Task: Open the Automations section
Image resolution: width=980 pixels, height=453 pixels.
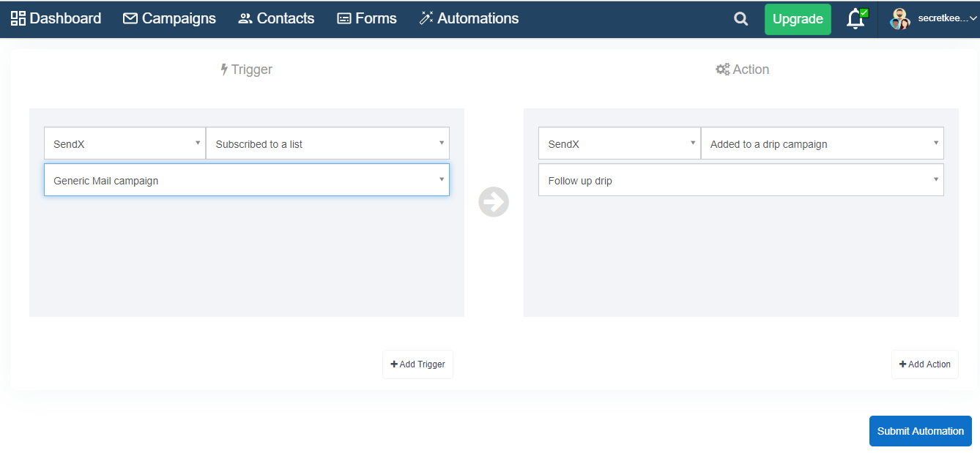Action: tap(469, 18)
